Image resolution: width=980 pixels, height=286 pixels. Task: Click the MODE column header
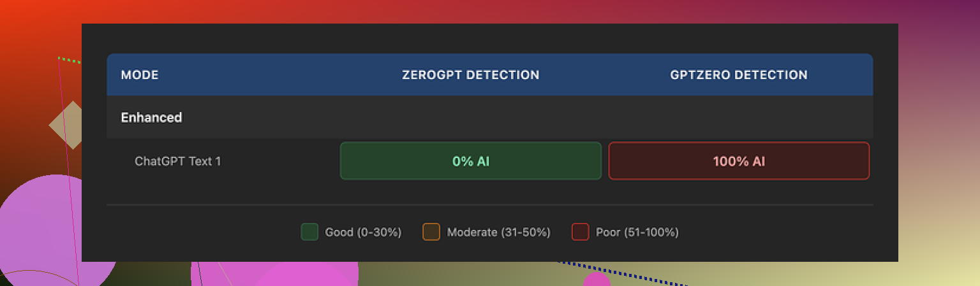[140, 75]
